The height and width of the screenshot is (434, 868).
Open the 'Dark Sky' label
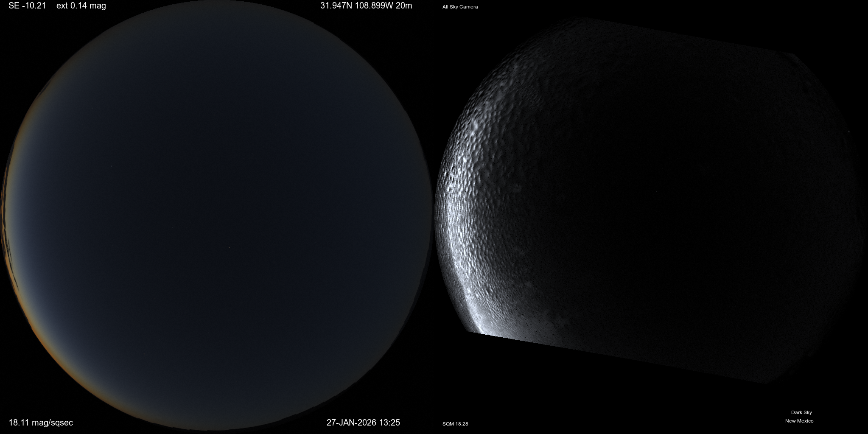[801, 412]
